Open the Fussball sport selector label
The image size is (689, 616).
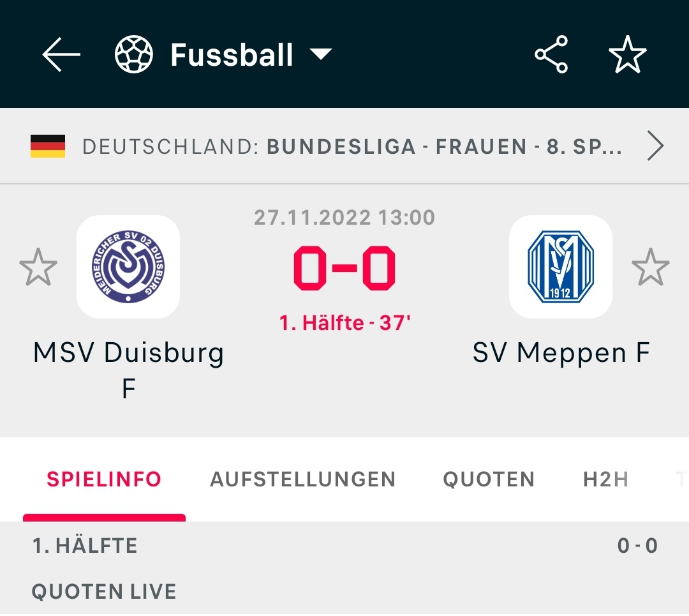pos(232,55)
